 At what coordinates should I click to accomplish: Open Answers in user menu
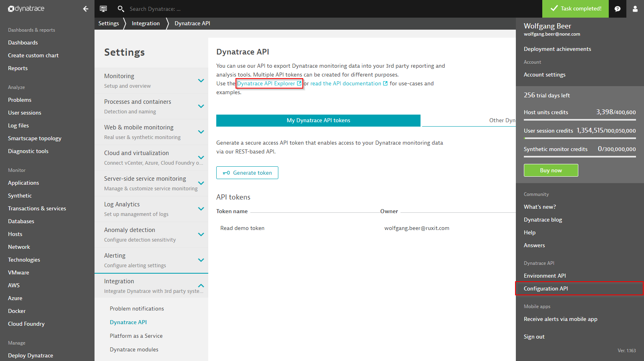click(534, 245)
